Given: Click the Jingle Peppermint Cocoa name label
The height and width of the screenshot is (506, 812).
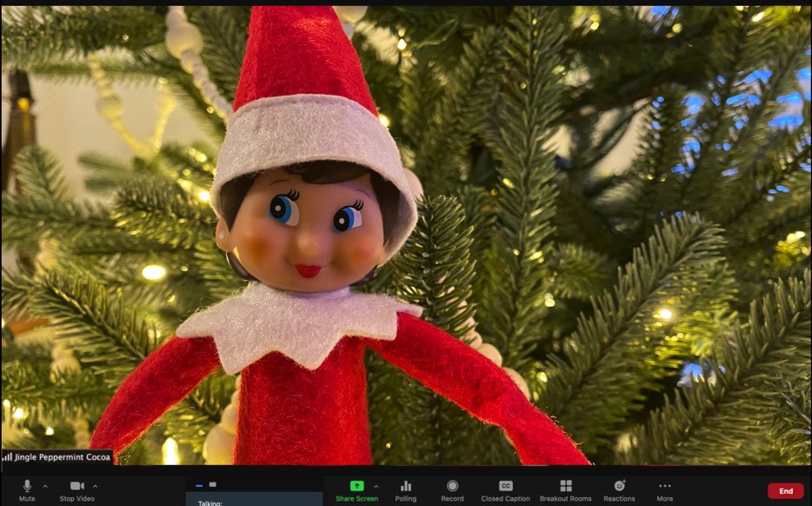Looking at the screenshot, I should [62, 456].
